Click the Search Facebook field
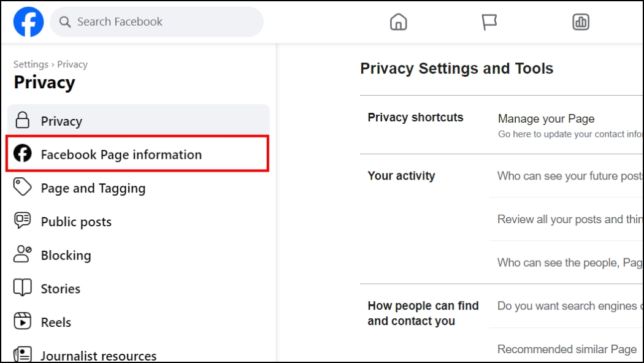 pos(156,21)
